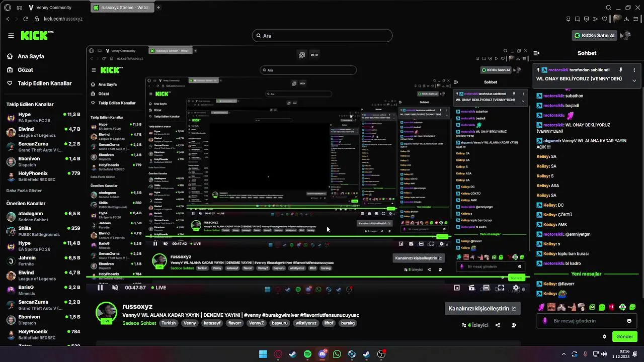Select the Turkish tag
Screen dimensions: 644x362
tap(169, 323)
